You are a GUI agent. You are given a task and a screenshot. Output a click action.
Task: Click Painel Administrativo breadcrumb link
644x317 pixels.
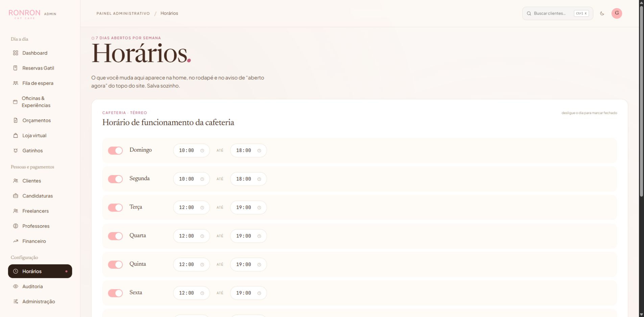point(123,14)
